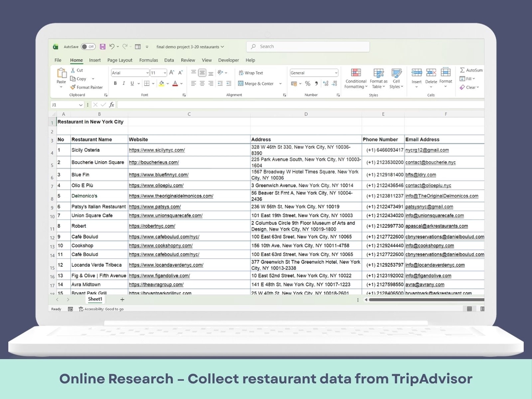Screen dimensions: 532x399
Task: Click the Save icon in title bar
Action: (103, 47)
